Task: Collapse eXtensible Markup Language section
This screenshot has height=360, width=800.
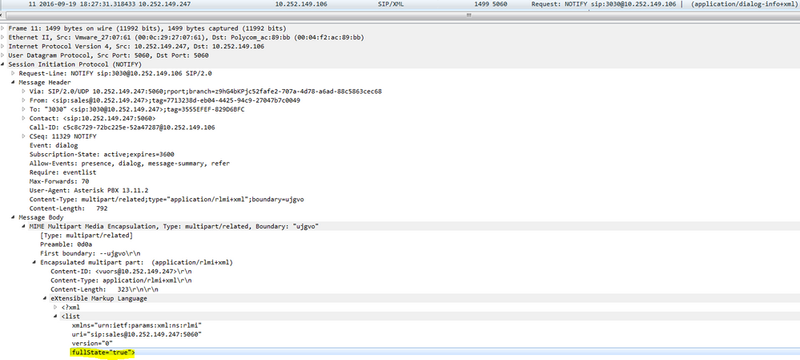Action: [x=45, y=298]
